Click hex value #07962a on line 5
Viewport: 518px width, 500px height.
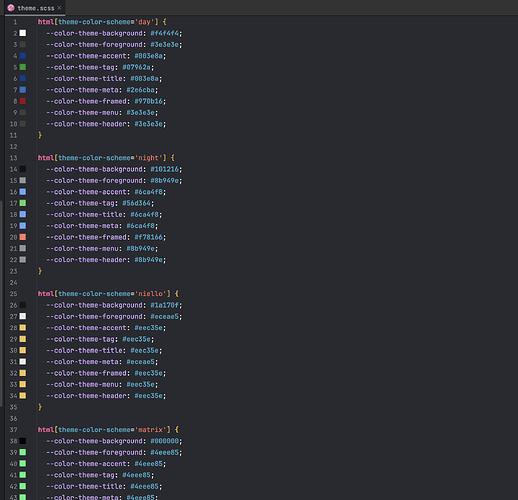click(x=136, y=67)
